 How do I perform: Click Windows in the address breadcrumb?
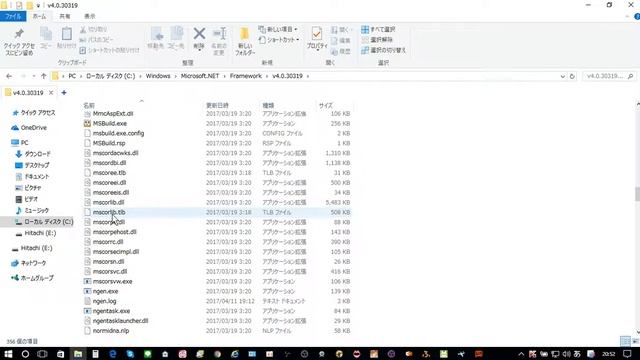point(158,76)
